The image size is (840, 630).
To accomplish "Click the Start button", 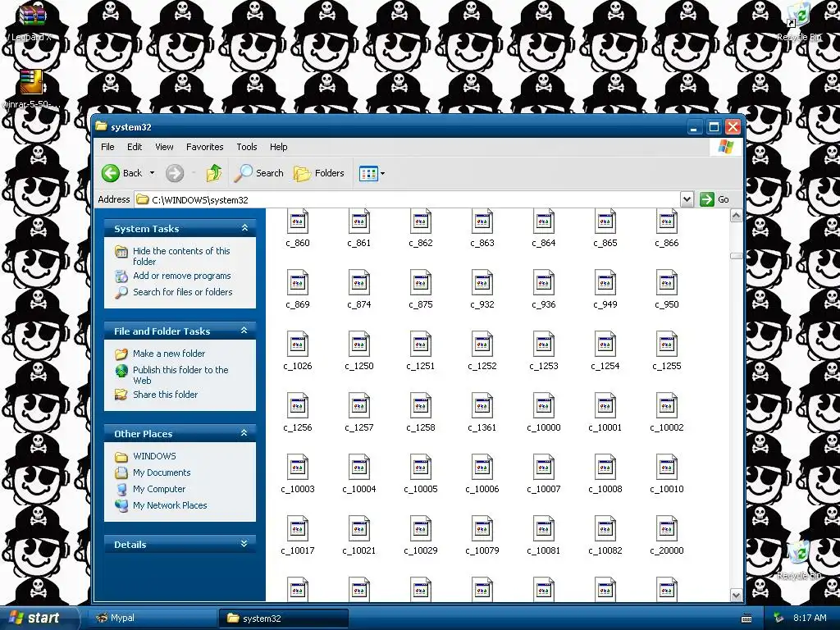I will pyautogui.click(x=39, y=618).
